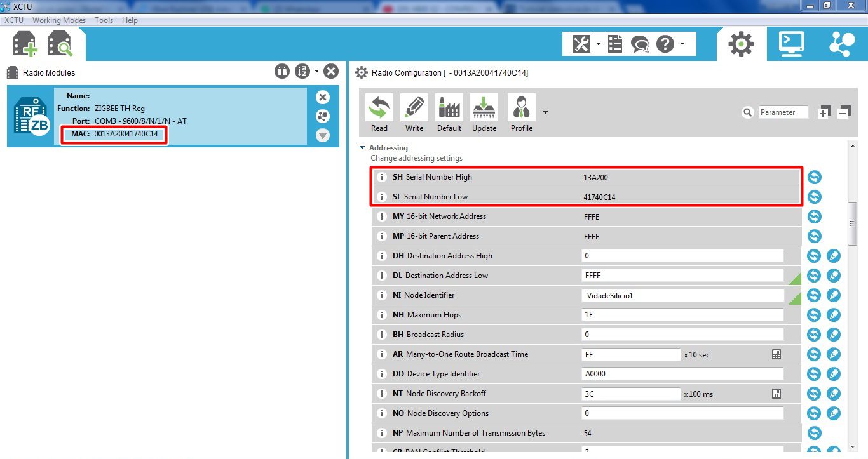Image resolution: width=868 pixels, height=459 pixels.
Task: Refresh SL Serial Number Low value
Action: pos(814,197)
